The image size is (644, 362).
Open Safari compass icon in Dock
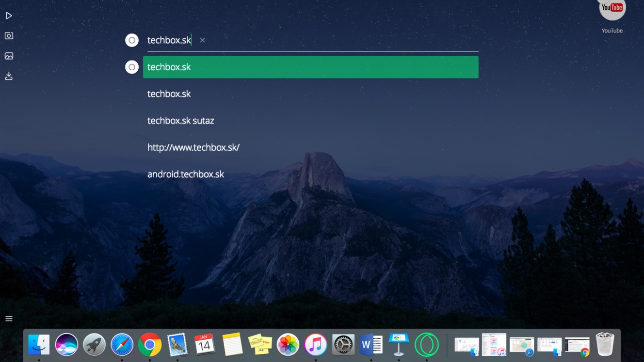(x=122, y=345)
